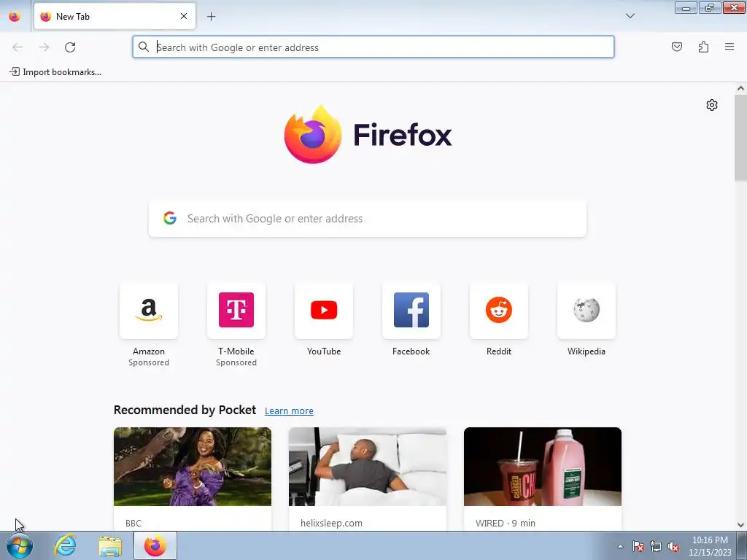747x560 pixels.
Task: Launch Internet Explorer from taskbar
Action: [65, 545]
